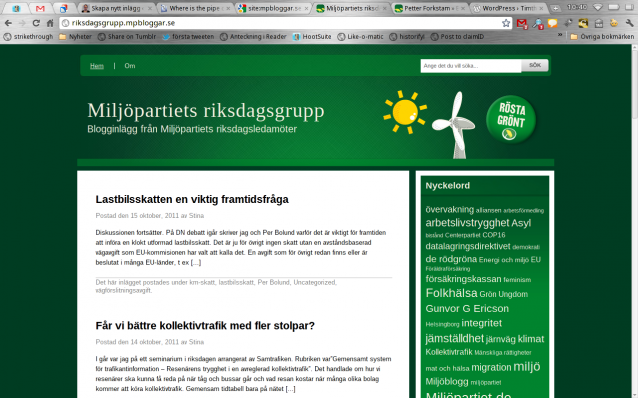Bookmark this page with the star icon
This screenshot has height=398, width=638.
tap(506, 23)
